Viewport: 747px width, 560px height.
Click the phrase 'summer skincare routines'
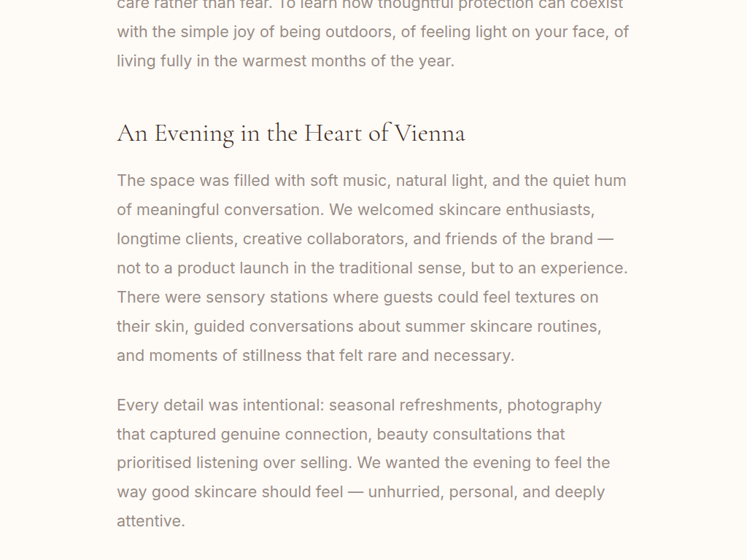click(503, 327)
